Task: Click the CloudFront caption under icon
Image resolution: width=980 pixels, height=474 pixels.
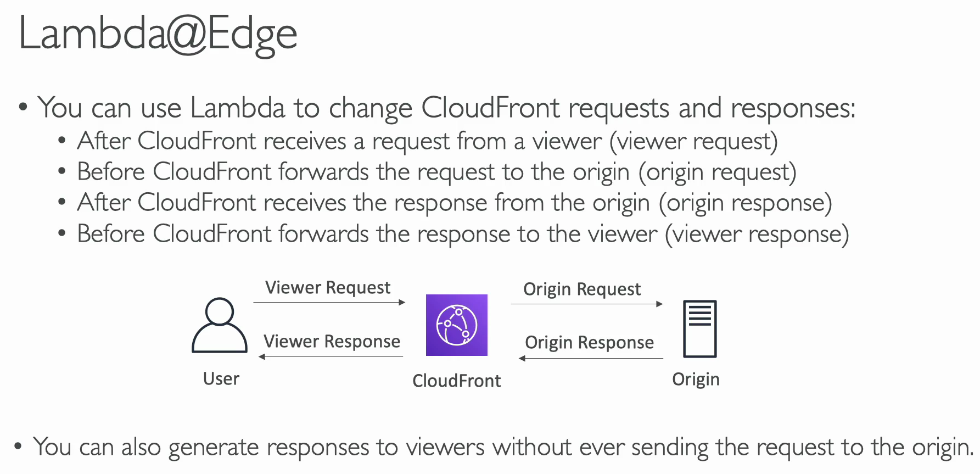Action: [x=457, y=381]
